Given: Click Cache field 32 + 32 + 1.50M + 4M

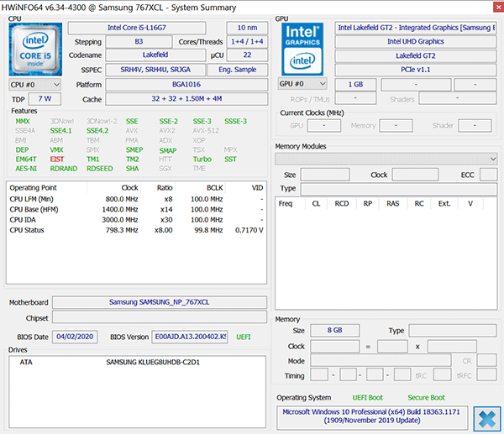Looking at the screenshot, I should 186,99.
